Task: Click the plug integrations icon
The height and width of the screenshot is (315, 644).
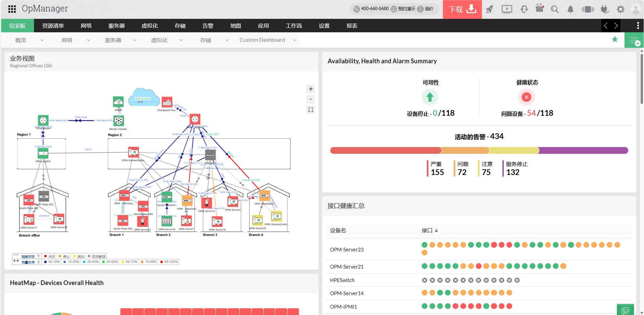Action: pos(605,9)
